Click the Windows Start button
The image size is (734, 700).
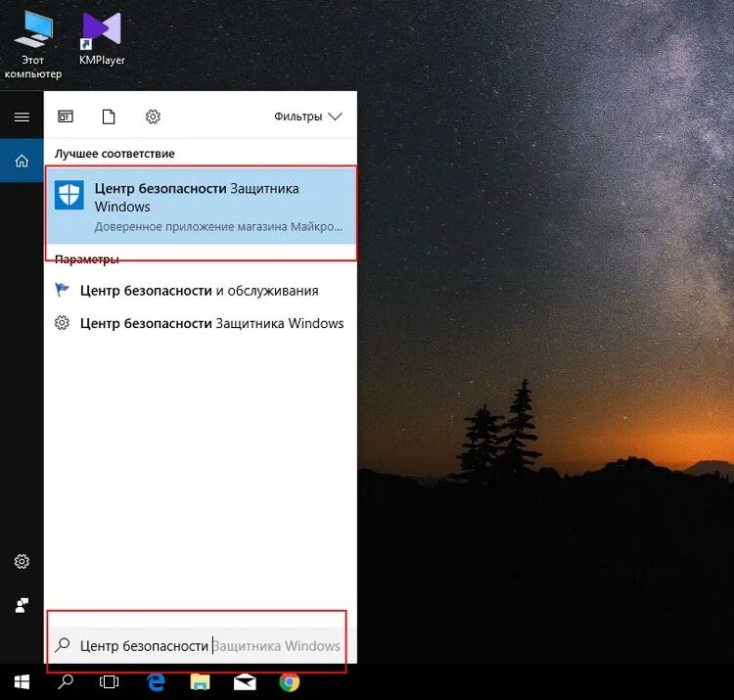22,681
